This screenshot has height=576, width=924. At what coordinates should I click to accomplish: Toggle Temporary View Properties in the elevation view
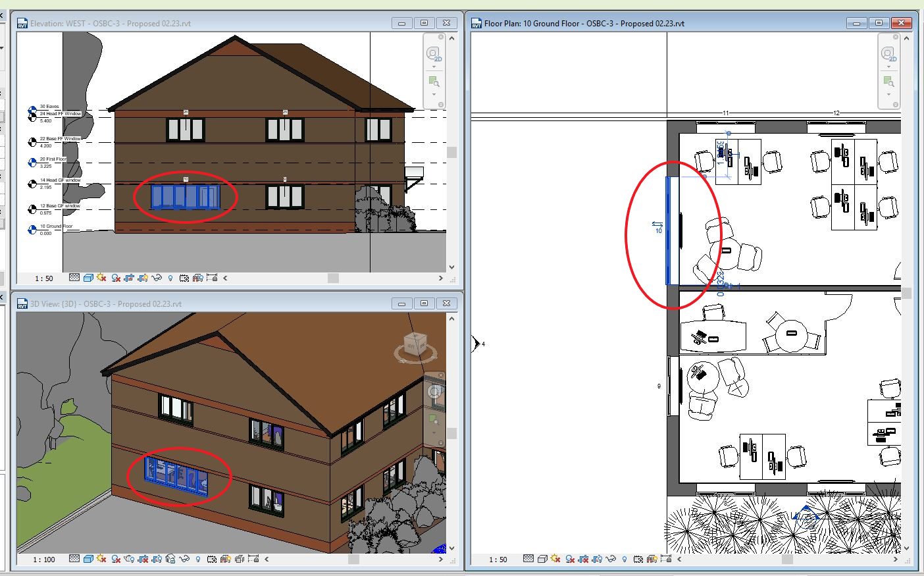click(185, 277)
